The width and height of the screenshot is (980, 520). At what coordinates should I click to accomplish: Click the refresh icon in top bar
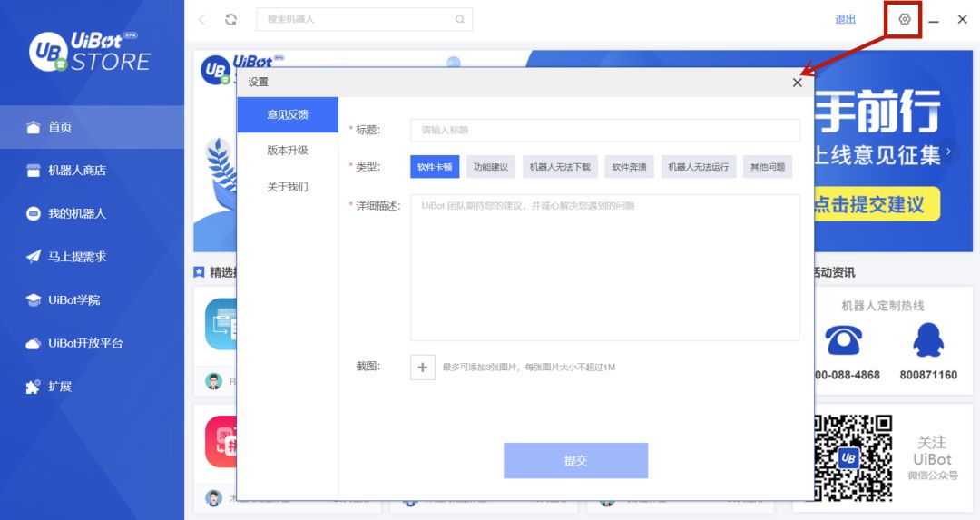pos(230,19)
